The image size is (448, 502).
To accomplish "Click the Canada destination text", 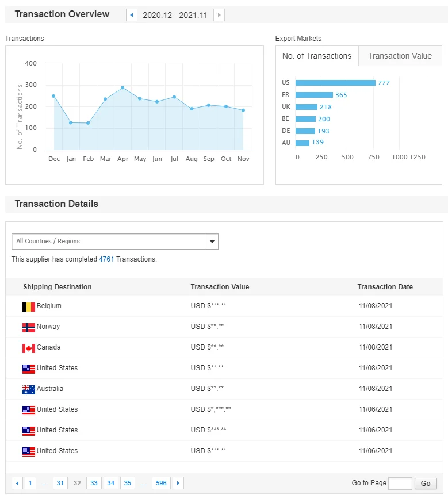I will pos(48,347).
